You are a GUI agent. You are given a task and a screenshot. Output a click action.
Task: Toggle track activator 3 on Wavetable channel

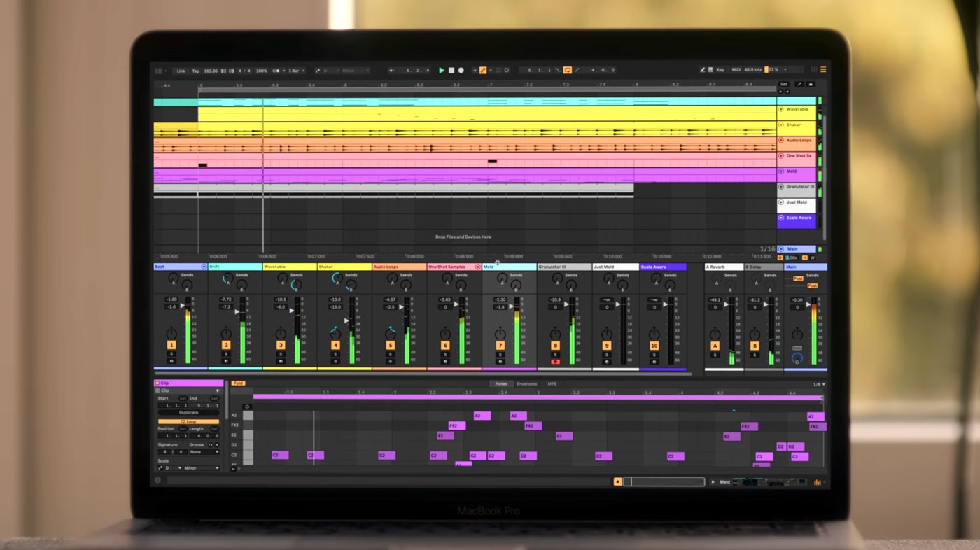point(281,346)
